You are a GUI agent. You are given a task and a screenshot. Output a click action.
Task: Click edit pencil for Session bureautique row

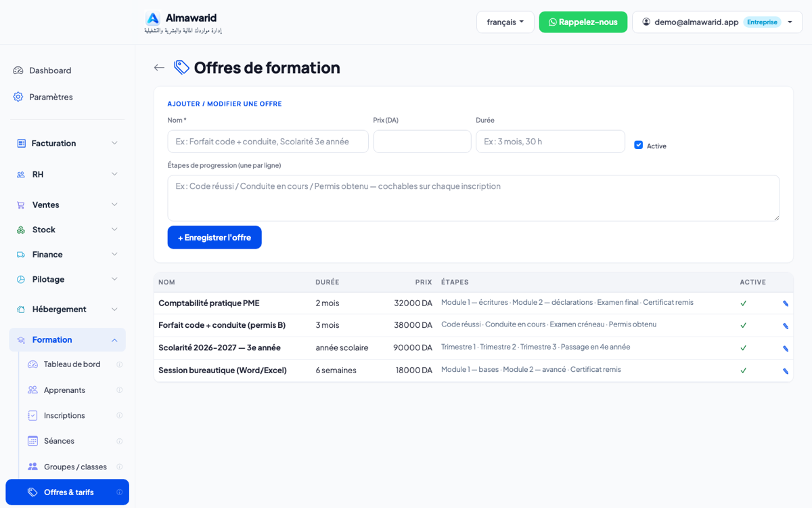click(x=786, y=371)
